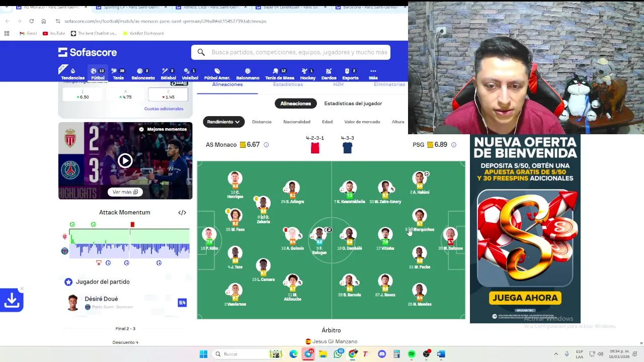Open the KickBot Dashboard bookmark
644x362 pixels.
pos(142,34)
